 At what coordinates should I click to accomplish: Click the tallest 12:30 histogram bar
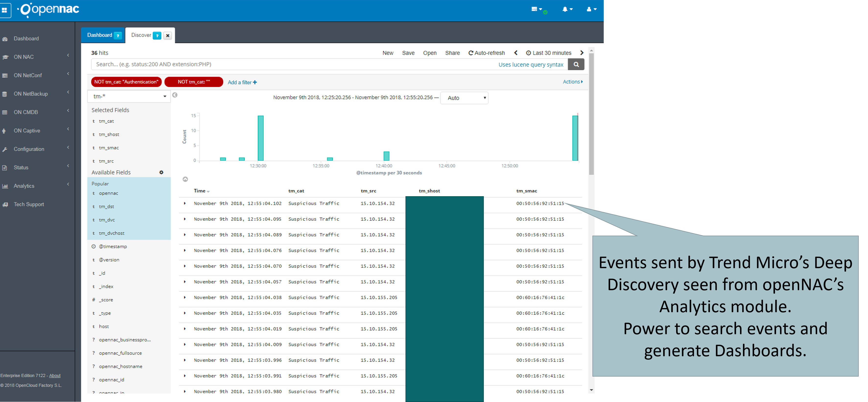[x=260, y=138]
